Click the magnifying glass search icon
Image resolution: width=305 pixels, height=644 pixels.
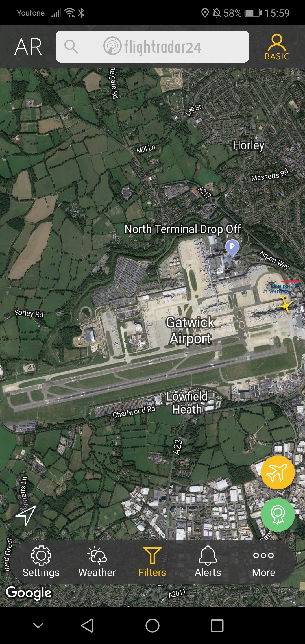click(71, 47)
